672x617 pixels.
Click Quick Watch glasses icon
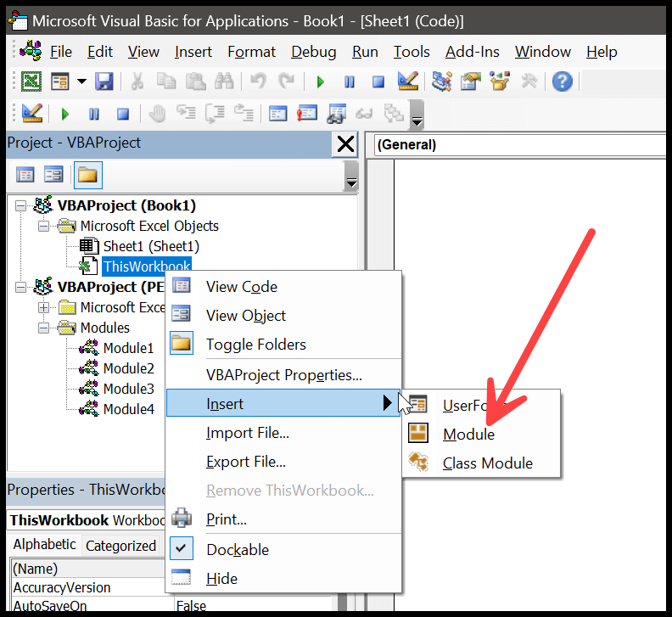(364, 114)
